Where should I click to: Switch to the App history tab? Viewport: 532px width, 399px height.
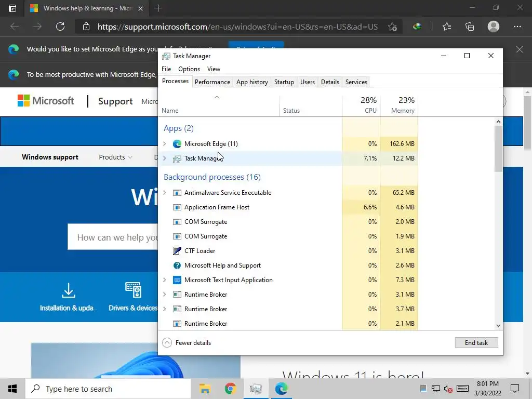[x=252, y=82]
